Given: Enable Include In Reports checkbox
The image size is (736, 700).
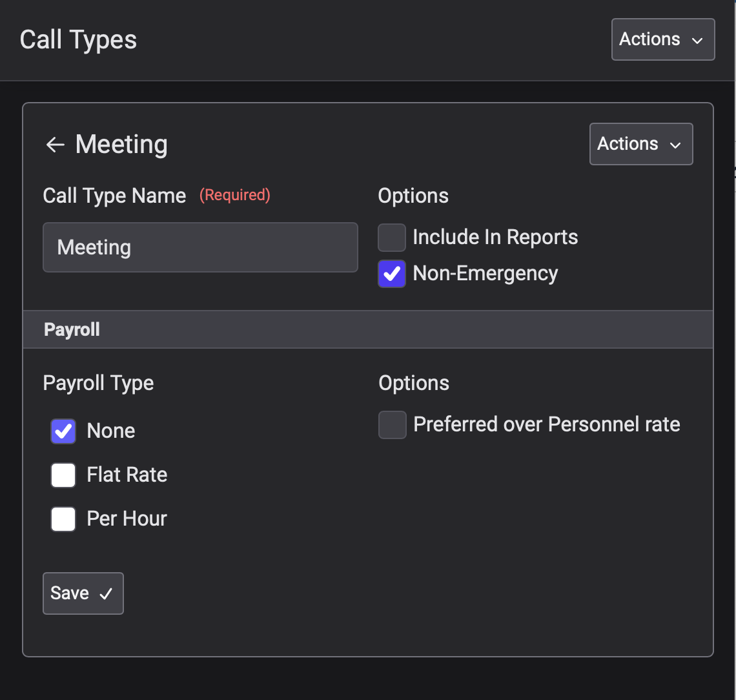Looking at the screenshot, I should [x=392, y=238].
